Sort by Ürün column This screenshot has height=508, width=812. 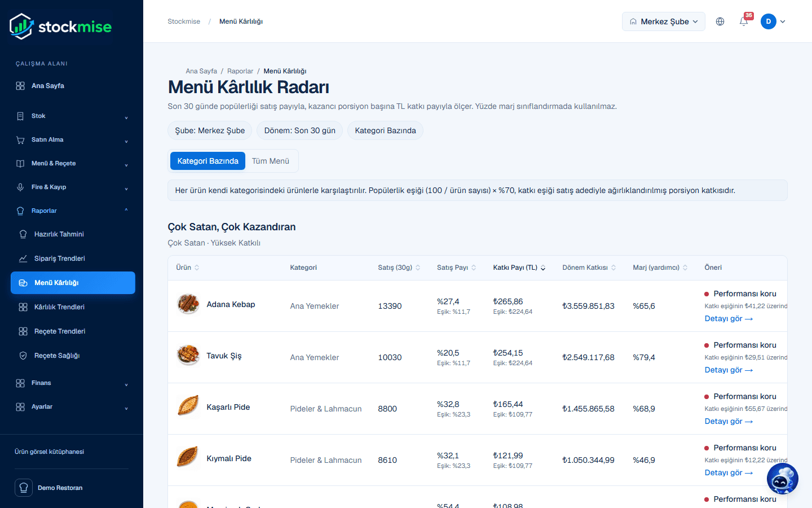pyautogui.click(x=188, y=268)
